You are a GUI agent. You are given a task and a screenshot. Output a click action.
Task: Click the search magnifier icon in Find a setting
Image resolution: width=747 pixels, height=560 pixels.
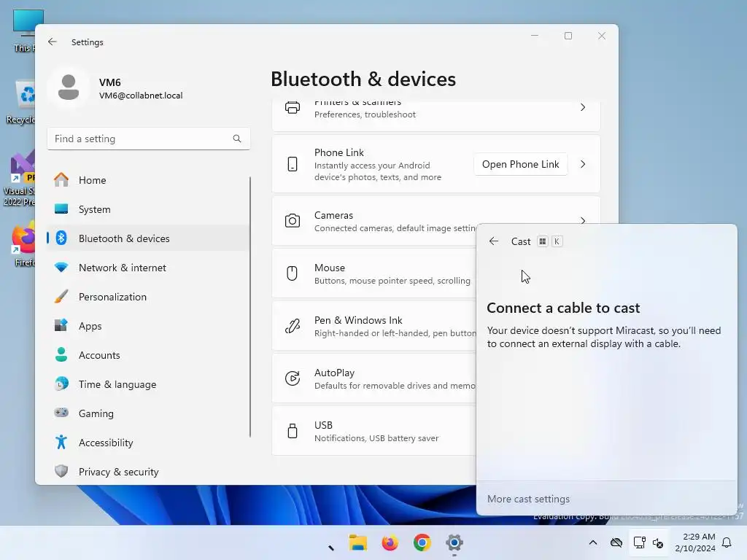(x=237, y=139)
